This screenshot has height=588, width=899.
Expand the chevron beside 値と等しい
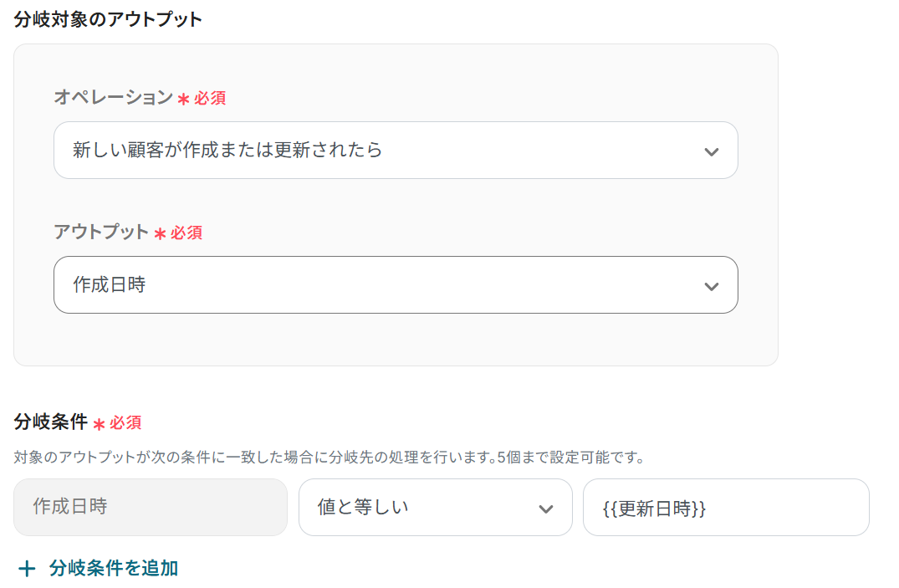(546, 509)
